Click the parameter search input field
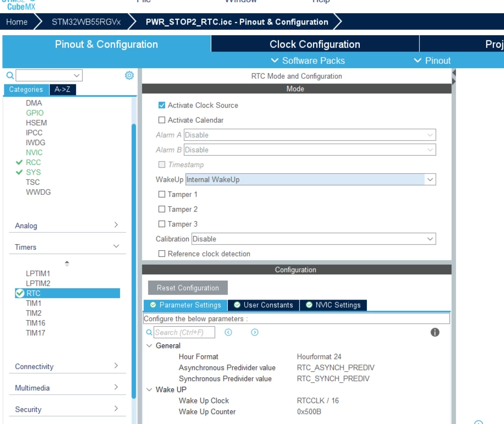The image size is (504, 424). pos(184,333)
